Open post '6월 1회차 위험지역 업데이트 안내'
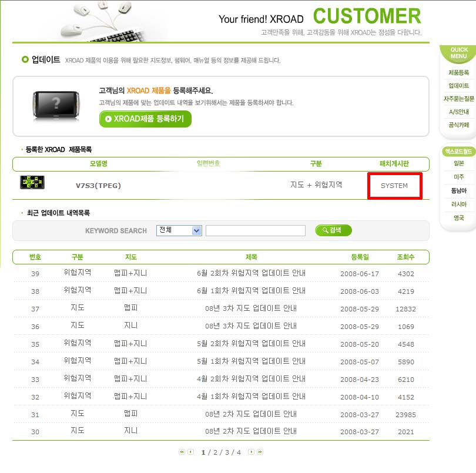The width and height of the screenshot is (476, 473). 251,290
